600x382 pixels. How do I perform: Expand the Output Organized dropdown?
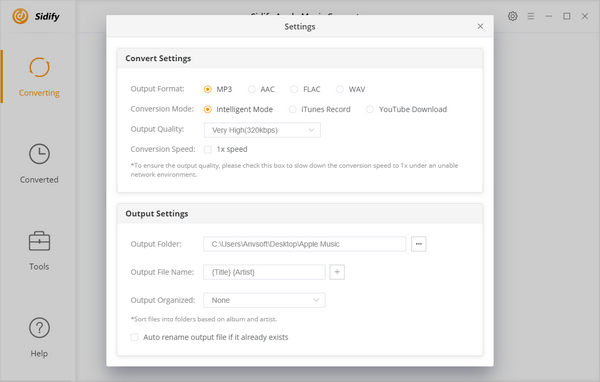click(x=264, y=300)
